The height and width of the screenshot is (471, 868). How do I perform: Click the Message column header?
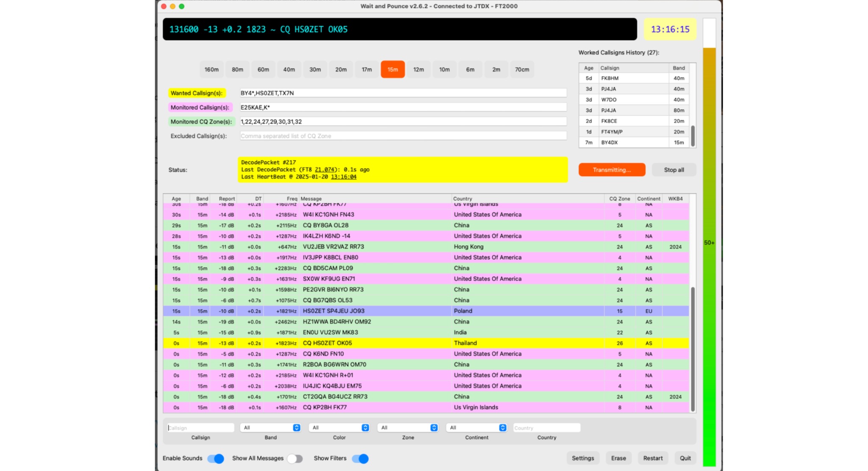375,199
